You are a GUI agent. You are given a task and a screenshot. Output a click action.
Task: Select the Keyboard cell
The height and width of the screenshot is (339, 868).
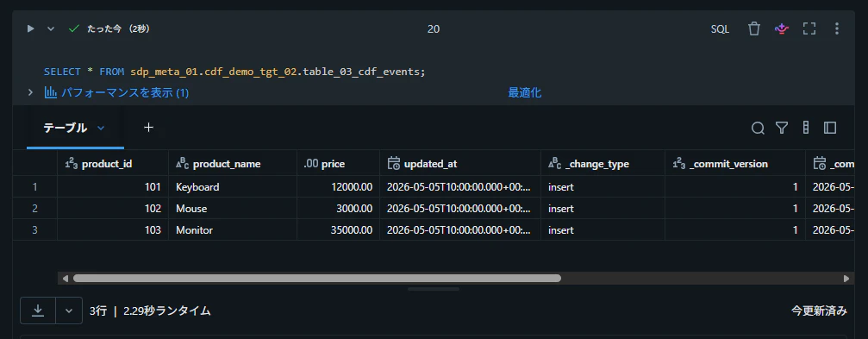(x=233, y=187)
